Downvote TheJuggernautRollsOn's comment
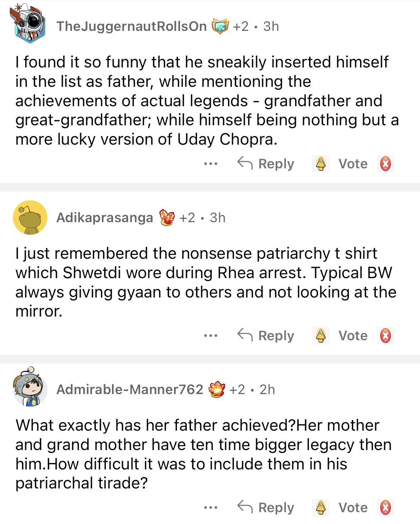Viewport: 420px width, 524px height. coord(386,164)
